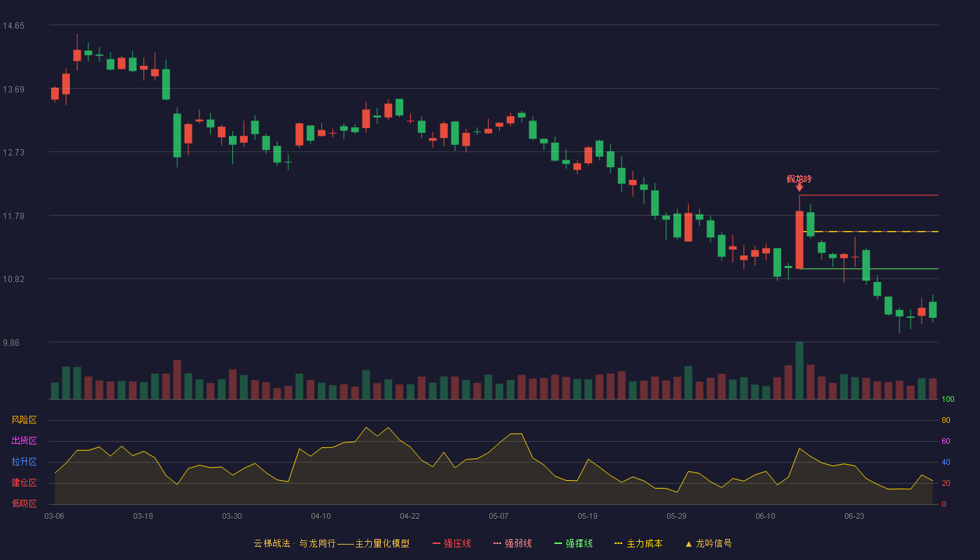
Task: Toggle the 强压线 legend item
Action: click(451, 543)
